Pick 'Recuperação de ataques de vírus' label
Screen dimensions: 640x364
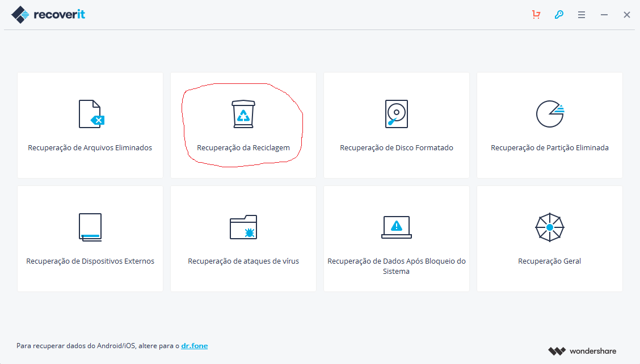(243, 261)
